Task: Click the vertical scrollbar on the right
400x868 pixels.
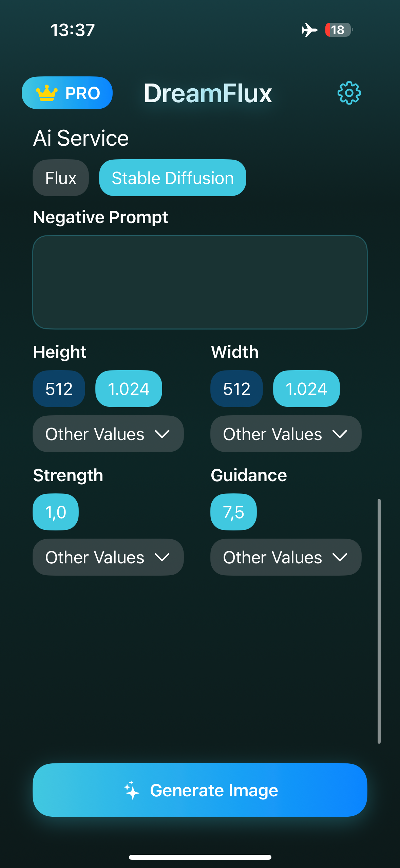Action: (x=379, y=621)
